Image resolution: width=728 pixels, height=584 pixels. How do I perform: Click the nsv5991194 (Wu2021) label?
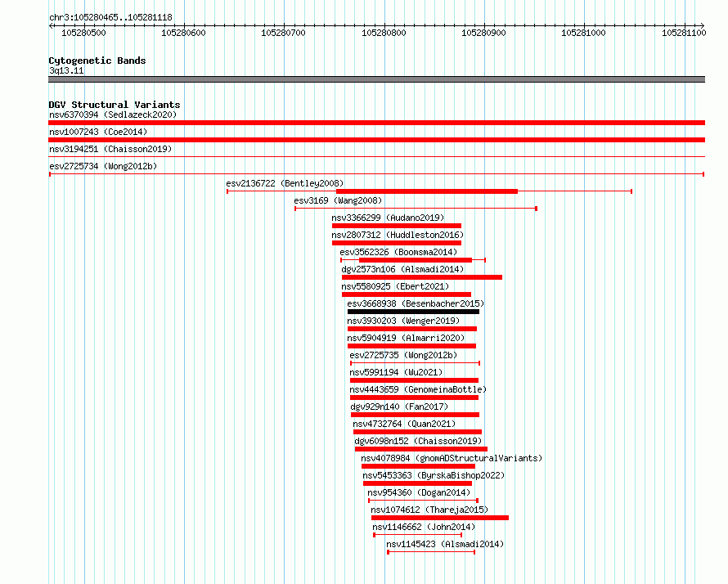(x=396, y=372)
